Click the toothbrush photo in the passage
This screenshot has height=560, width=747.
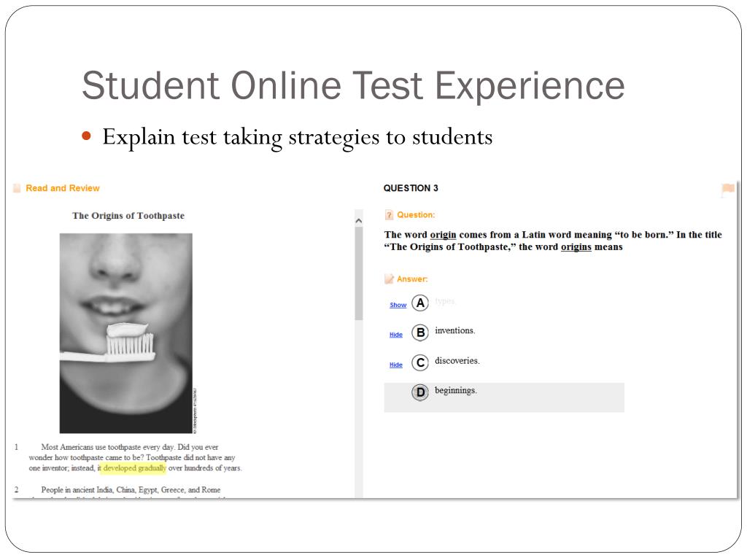(x=125, y=333)
